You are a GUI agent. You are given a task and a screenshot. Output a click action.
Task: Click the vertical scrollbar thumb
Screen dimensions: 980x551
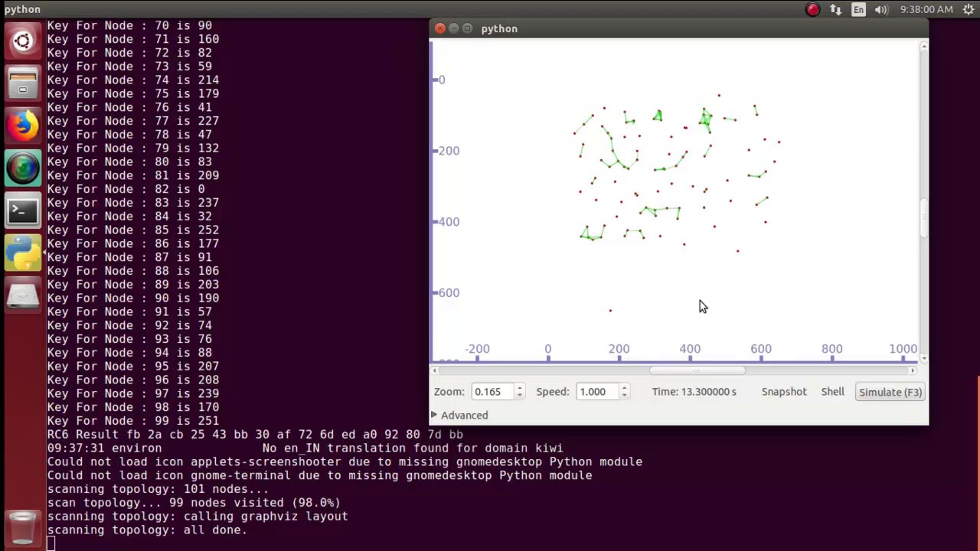click(924, 218)
